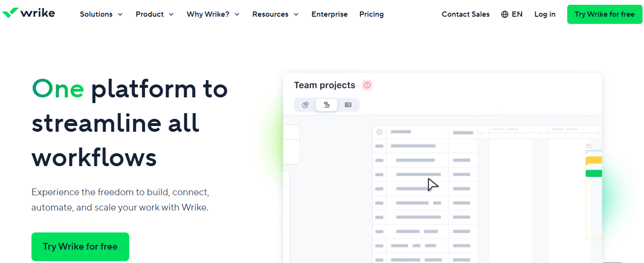
Task: Expand the Product menu
Action: 154,14
